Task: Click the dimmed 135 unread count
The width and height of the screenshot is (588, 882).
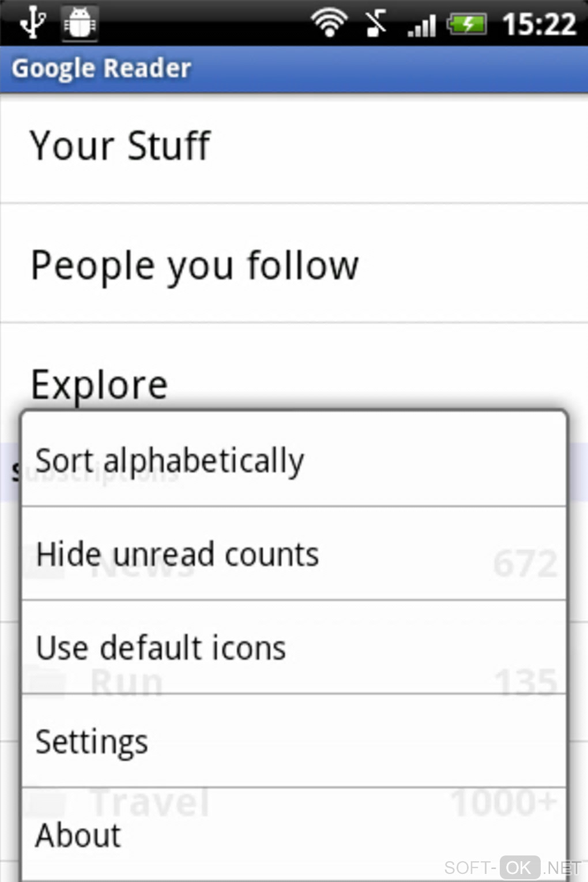Action: 526,682
